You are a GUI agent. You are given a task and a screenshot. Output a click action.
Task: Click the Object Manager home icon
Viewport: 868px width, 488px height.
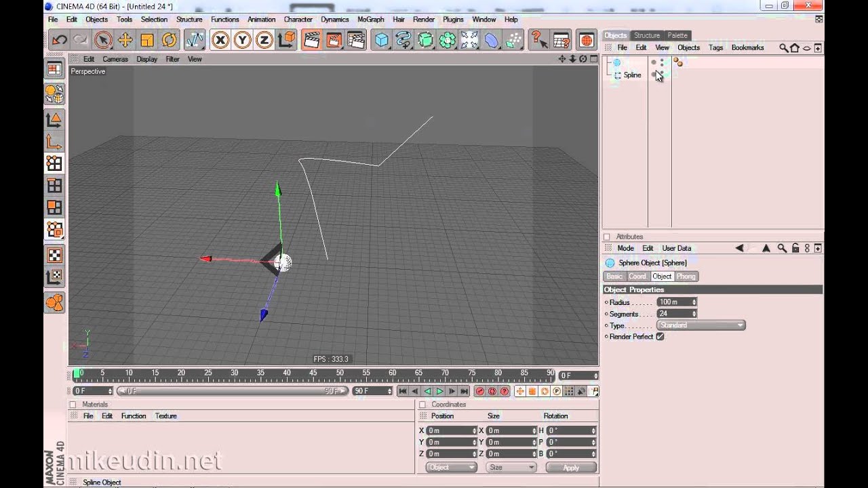tap(795, 47)
